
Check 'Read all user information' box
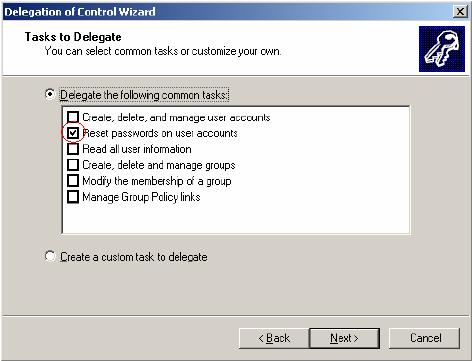(73, 149)
